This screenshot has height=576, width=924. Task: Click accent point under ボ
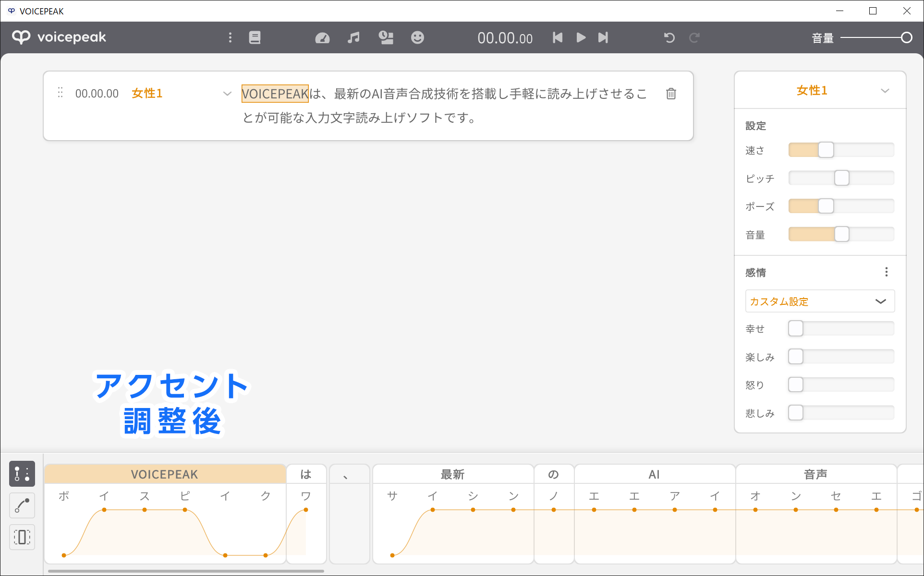pyautogui.click(x=64, y=555)
